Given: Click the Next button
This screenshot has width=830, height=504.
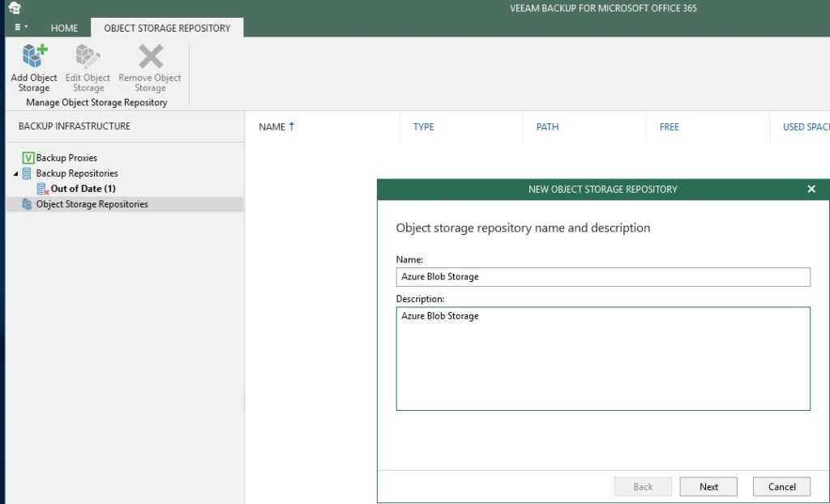Looking at the screenshot, I should pos(708,486).
